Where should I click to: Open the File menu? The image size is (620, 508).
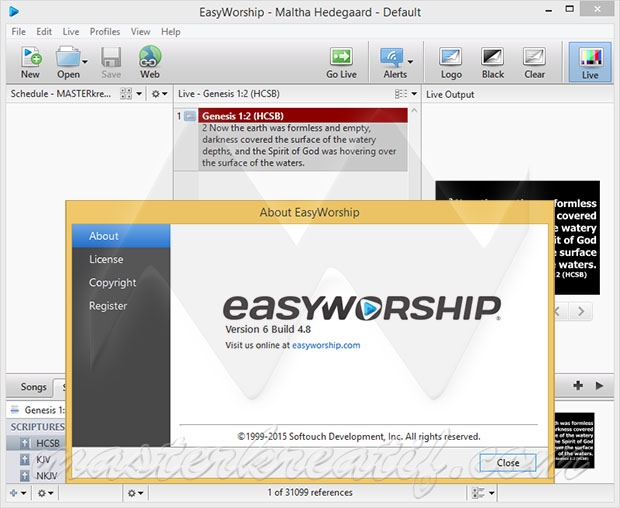[x=19, y=32]
